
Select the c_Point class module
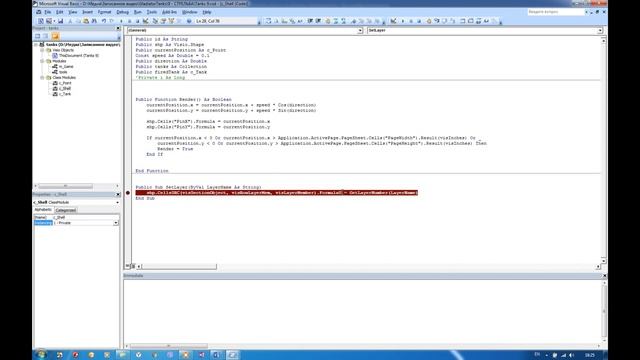pyautogui.click(x=65, y=83)
